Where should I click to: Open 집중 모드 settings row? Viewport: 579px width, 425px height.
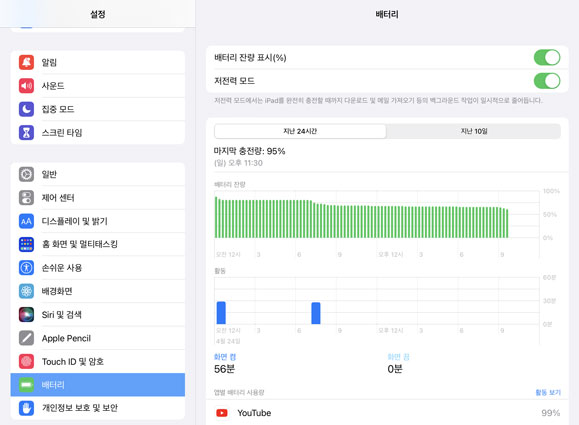98,109
